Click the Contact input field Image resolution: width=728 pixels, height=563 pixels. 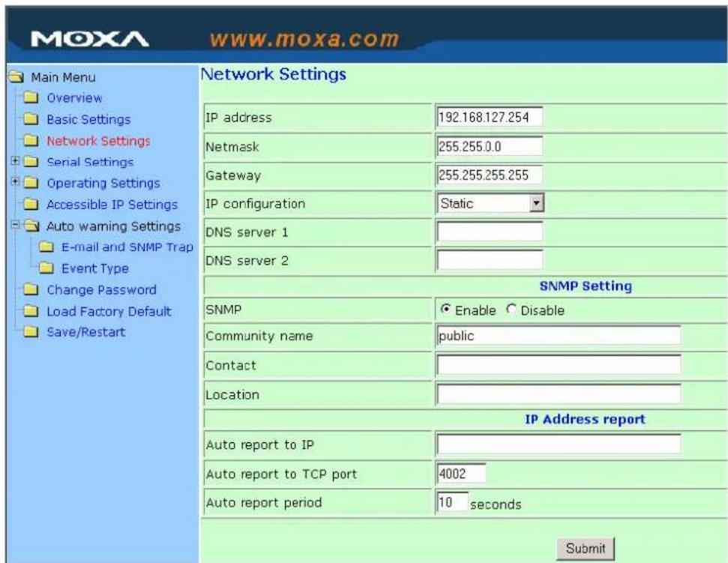[559, 364]
